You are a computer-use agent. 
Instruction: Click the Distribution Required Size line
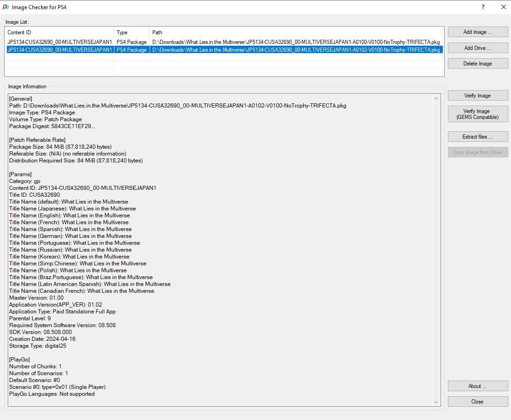pyautogui.click(x=75, y=160)
